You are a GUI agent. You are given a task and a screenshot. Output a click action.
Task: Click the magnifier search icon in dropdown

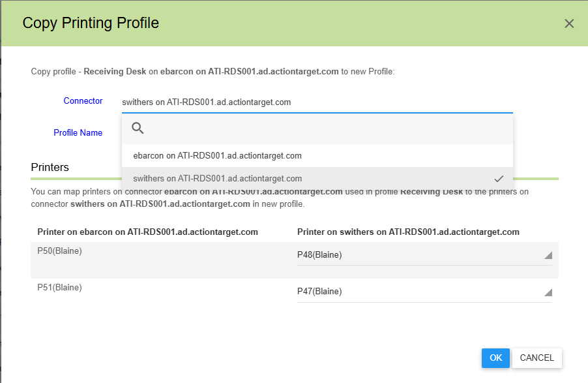(138, 128)
